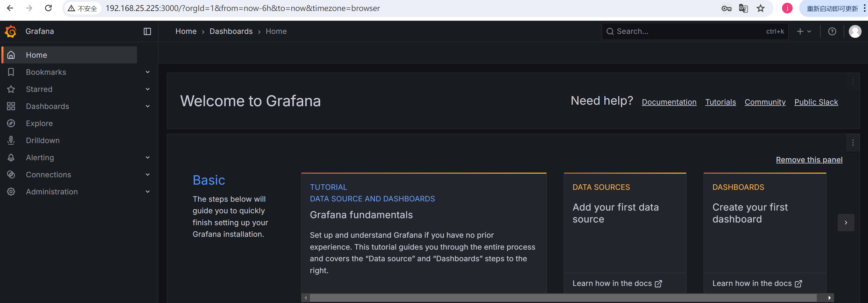The width and height of the screenshot is (868, 303).
Task: Click the Grafana logo icon
Action: (x=11, y=31)
